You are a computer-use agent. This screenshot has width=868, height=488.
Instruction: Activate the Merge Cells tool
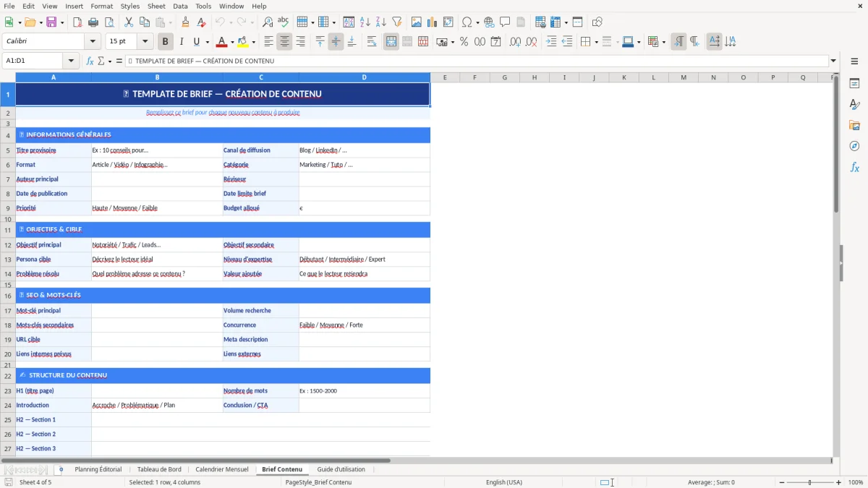point(391,41)
